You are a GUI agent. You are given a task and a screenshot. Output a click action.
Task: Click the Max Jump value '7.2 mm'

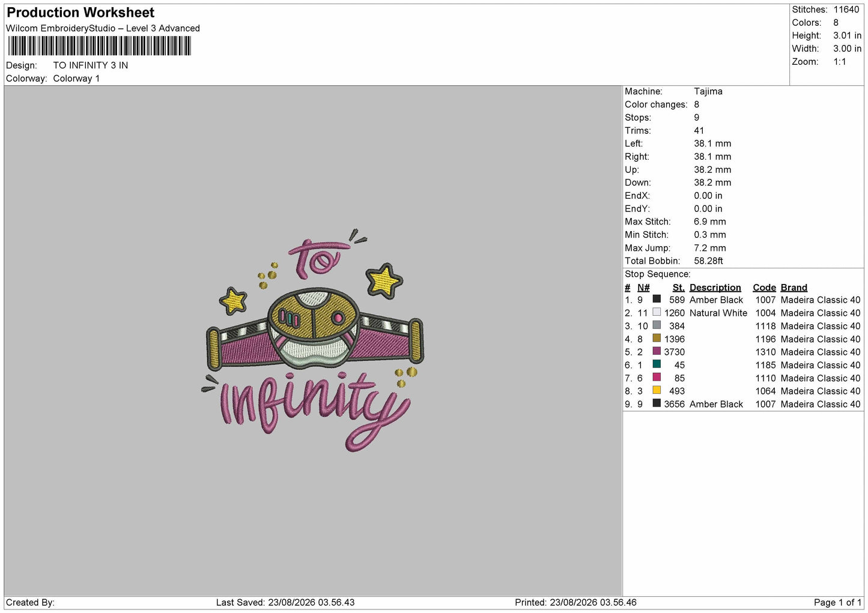(x=710, y=248)
